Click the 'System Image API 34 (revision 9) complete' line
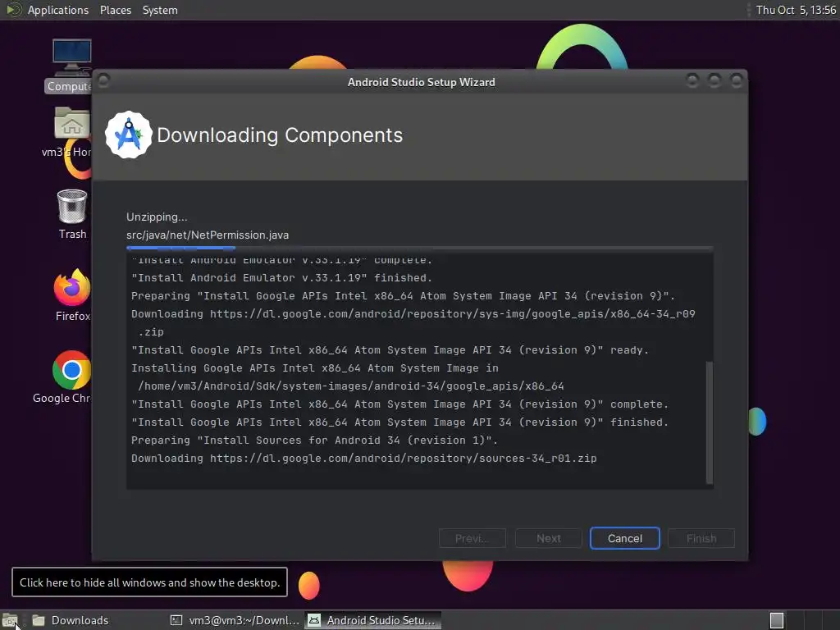Image resolution: width=840 pixels, height=630 pixels. click(399, 404)
